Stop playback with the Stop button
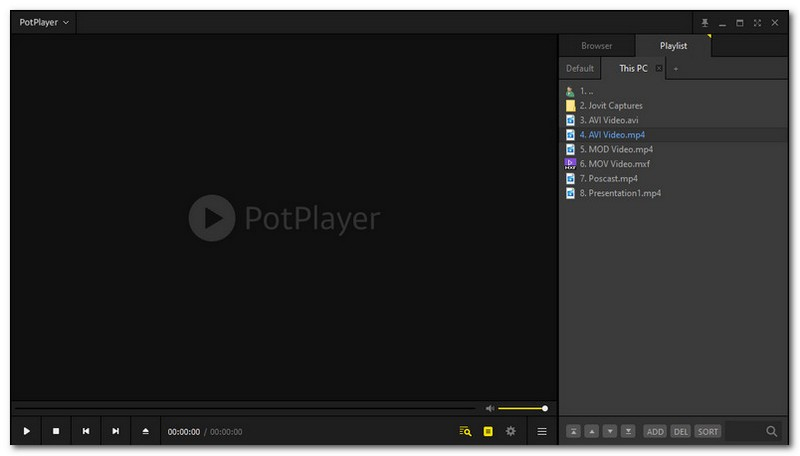The image size is (800, 456). click(56, 431)
